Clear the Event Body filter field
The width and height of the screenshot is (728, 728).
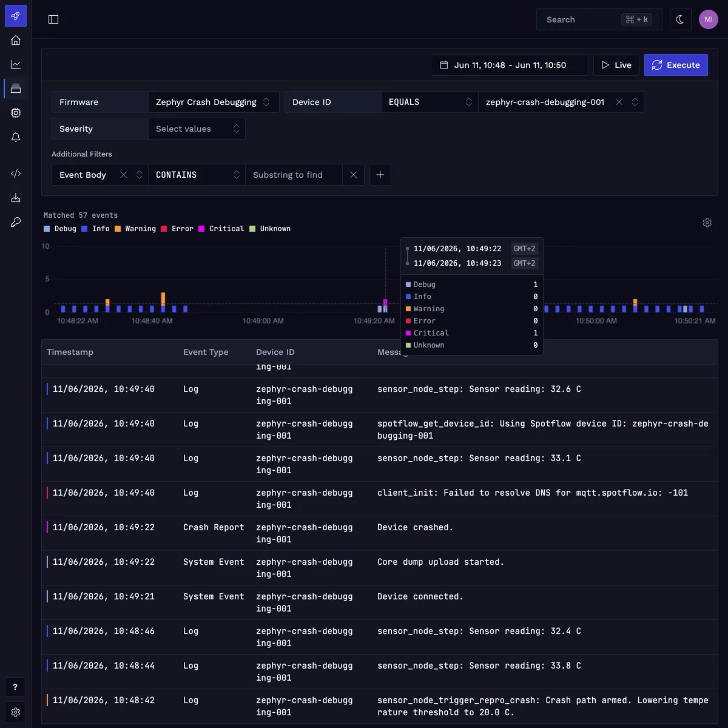tap(123, 175)
